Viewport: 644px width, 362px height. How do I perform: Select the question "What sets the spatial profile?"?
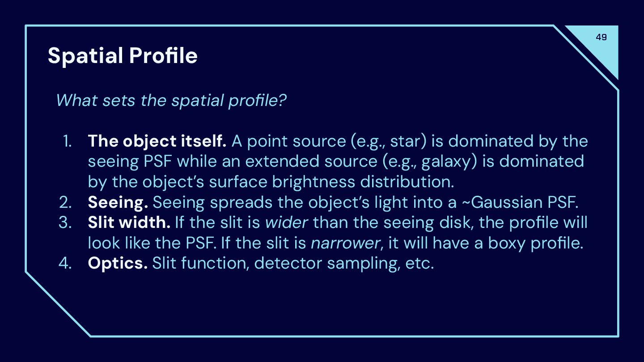[171, 100]
